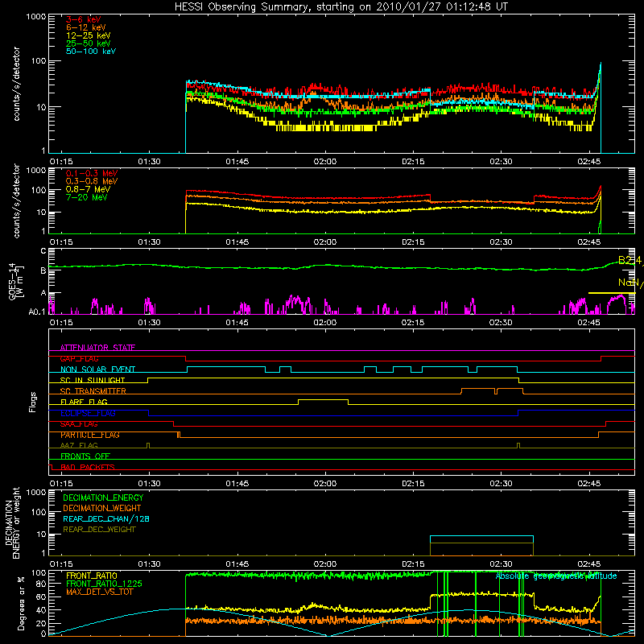Click the REAR_DEC_CHAN/128 legend label
Screen dimensions: 644x644
[x=106, y=519]
